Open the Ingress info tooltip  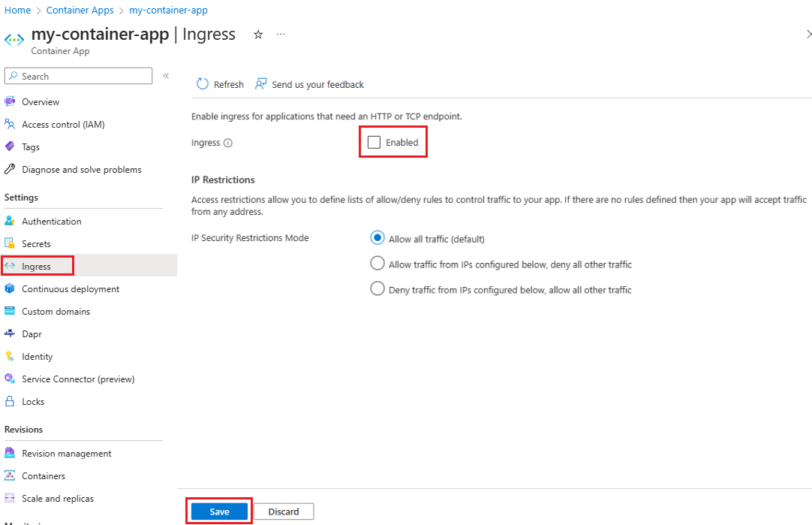(x=227, y=142)
